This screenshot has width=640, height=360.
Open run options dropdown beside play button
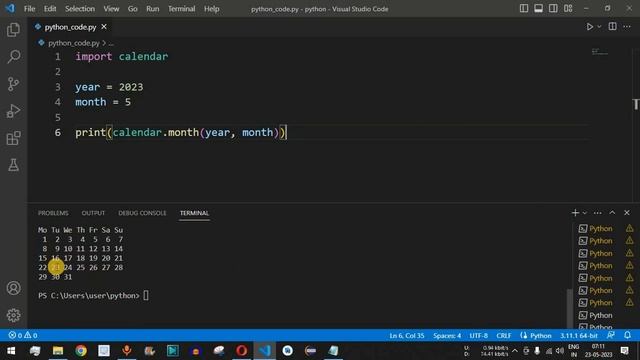coord(599,27)
